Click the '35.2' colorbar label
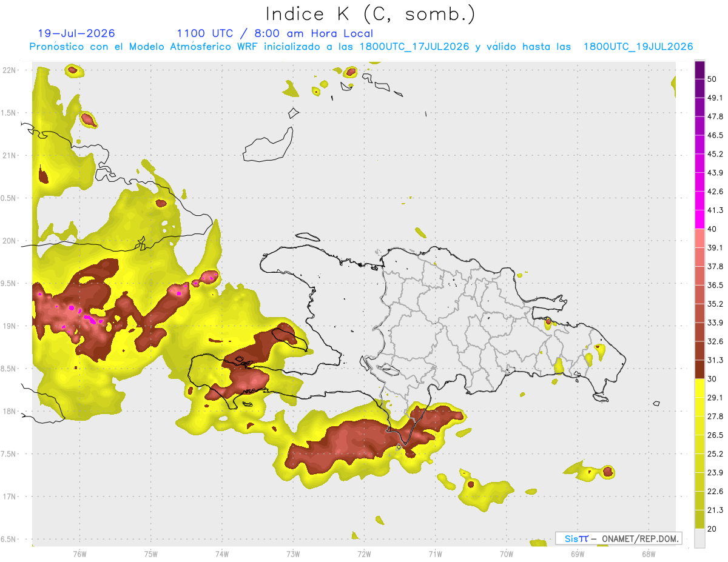Screen dimensions: 728x562 click(x=715, y=304)
